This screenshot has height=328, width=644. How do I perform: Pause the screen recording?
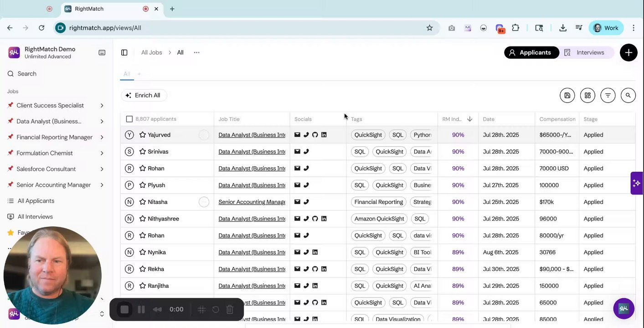[141, 309]
